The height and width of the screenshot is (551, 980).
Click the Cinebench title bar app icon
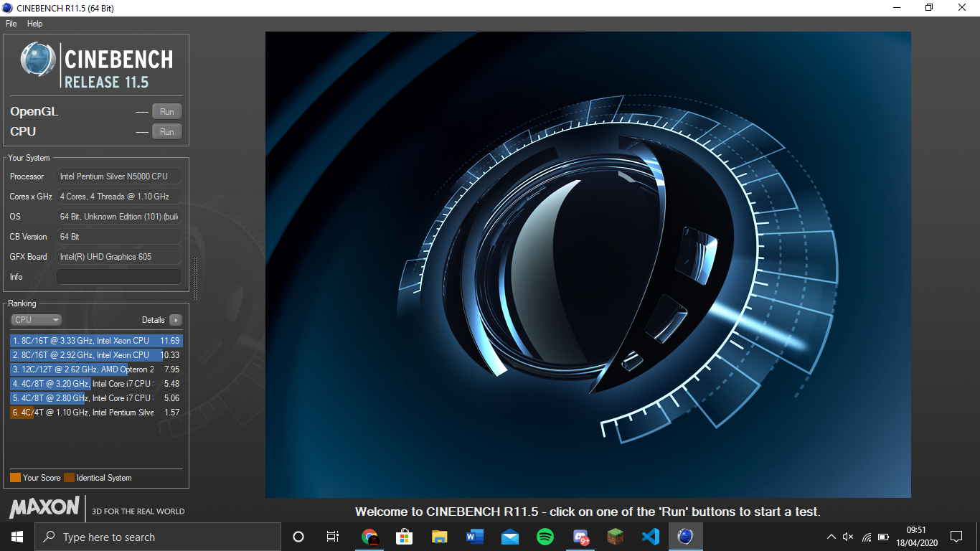point(8,8)
